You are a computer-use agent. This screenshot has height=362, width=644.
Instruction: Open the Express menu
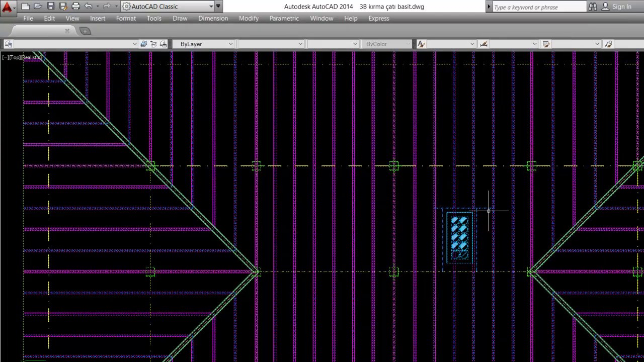click(379, 18)
